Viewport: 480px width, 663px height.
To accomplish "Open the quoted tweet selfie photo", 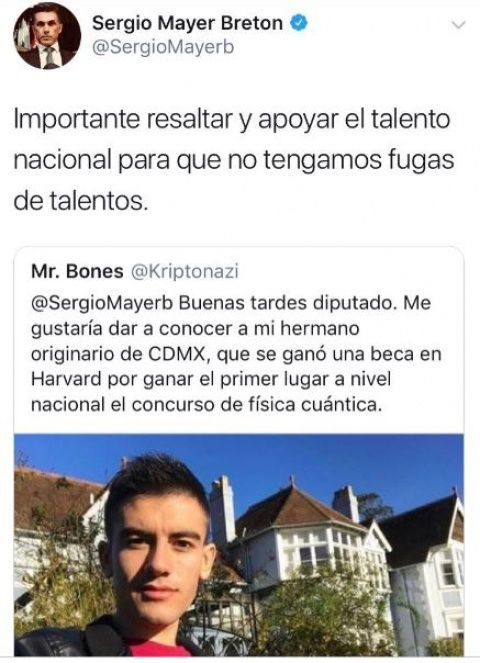I will pos(239,545).
